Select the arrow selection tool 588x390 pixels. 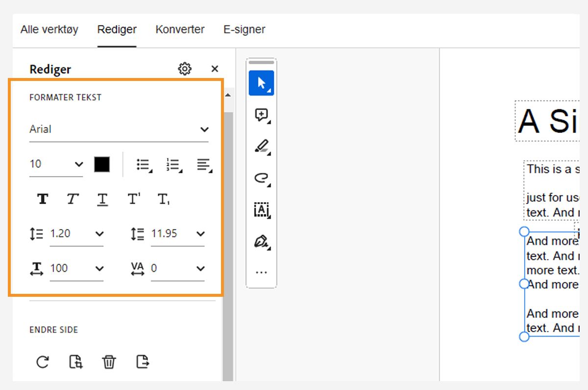[261, 83]
